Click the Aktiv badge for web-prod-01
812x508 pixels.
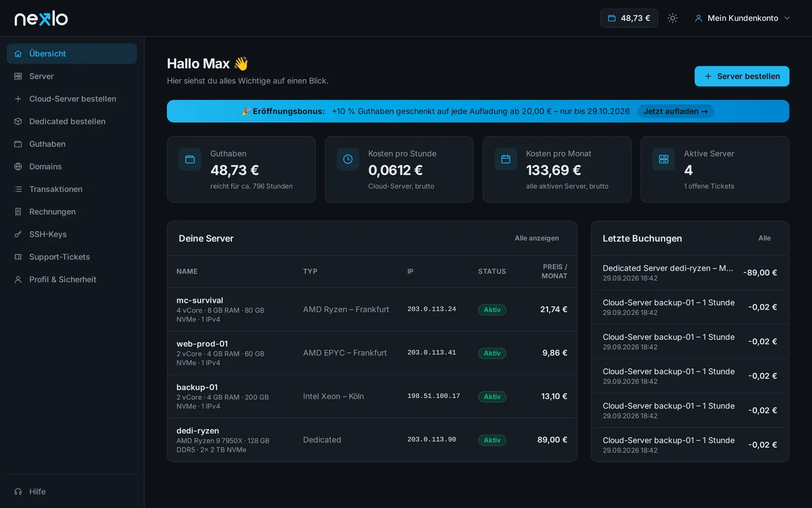[x=492, y=353]
